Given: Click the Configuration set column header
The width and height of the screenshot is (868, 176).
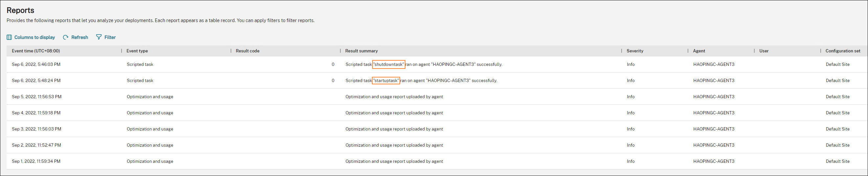Looking at the screenshot, I should (843, 51).
